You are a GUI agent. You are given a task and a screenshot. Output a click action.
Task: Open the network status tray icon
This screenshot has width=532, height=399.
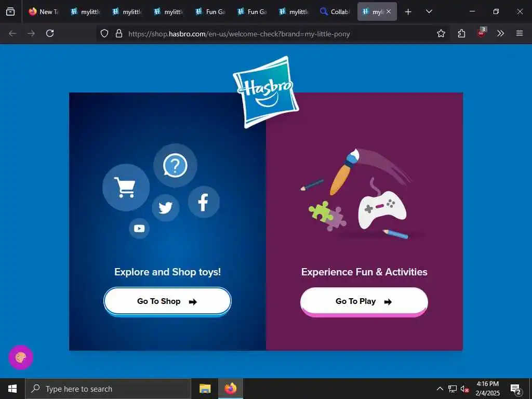pos(453,389)
